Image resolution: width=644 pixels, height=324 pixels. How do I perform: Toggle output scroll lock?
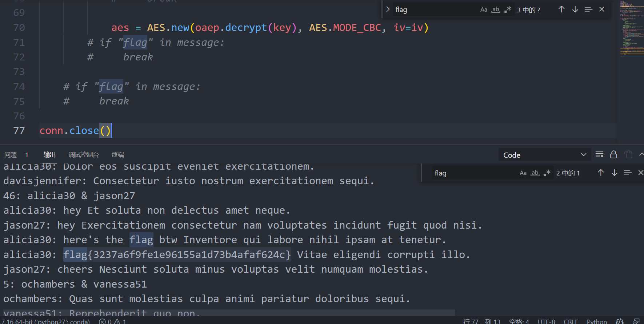click(613, 155)
